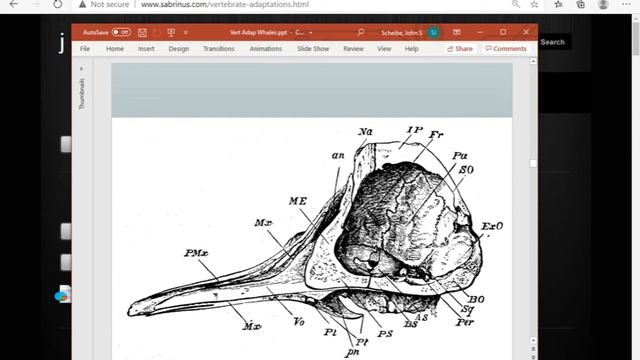Switch to the Home ribbon tab
The image size is (640, 360).
coord(115,49)
